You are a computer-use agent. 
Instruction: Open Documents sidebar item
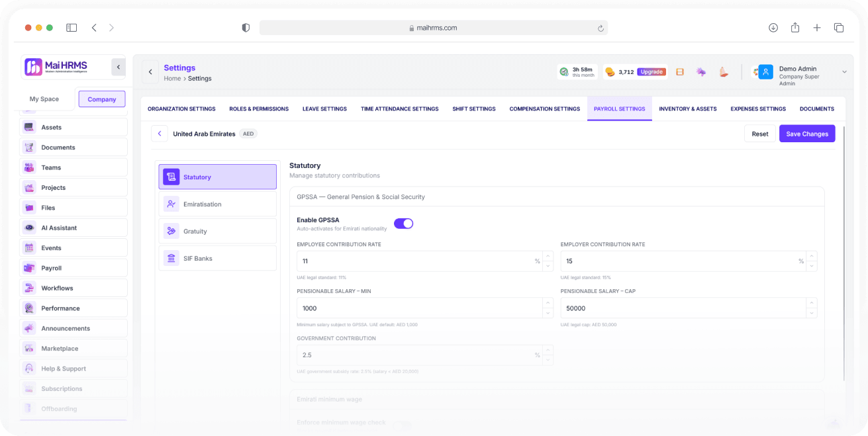(73, 148)
